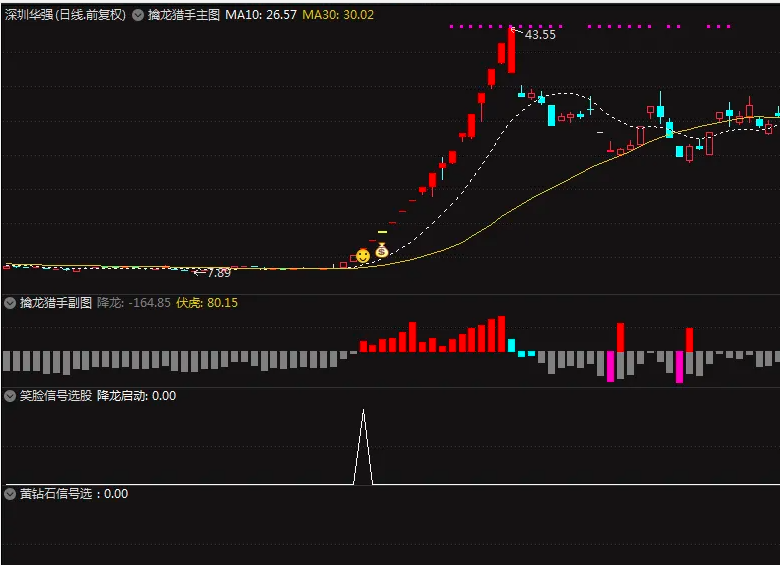Image resolution: width=780 pixels, height=565 pixels.
Task: Expand the 擒龙猎手副图 indicator dropdown
Action: (10, 302)
